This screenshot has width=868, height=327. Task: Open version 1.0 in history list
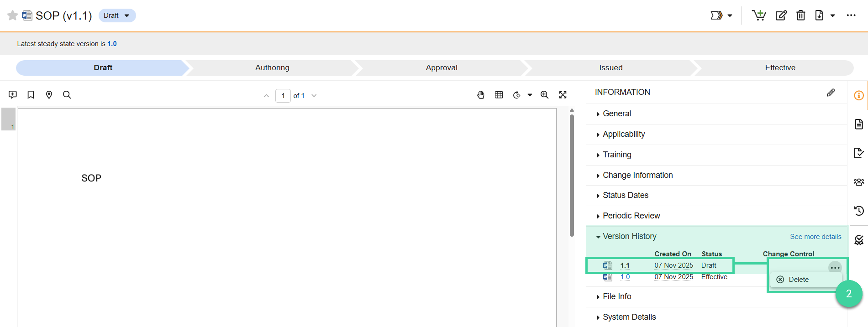(x=625, y=277)
